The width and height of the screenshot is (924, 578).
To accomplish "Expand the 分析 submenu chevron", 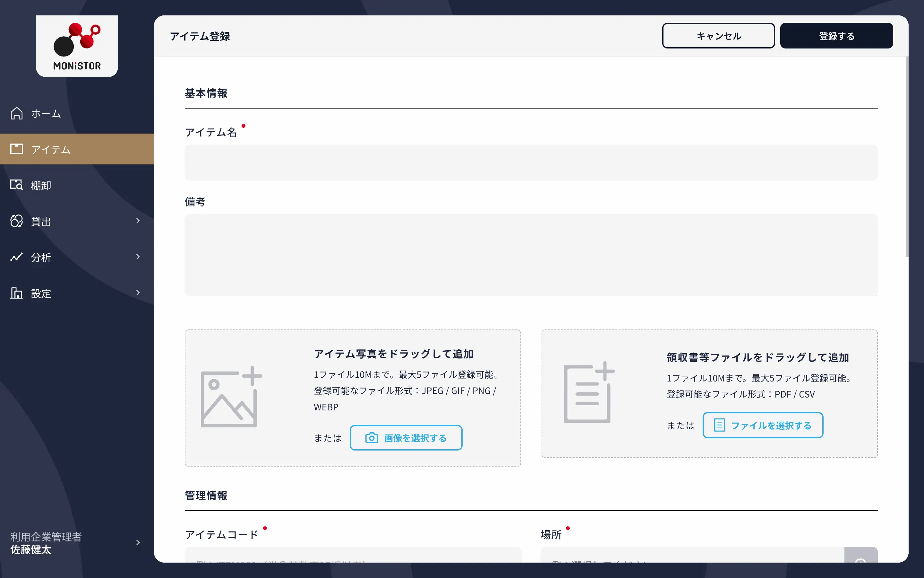I will point(138,257).
